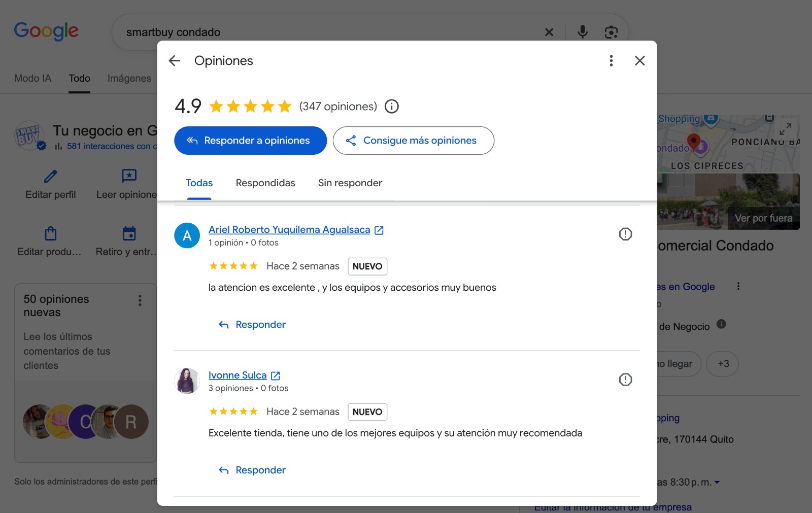The height and width of the screenshot is (513, 812).
Task: Click the Editar perfil pencil icon
Action: [x=51, y=177]
